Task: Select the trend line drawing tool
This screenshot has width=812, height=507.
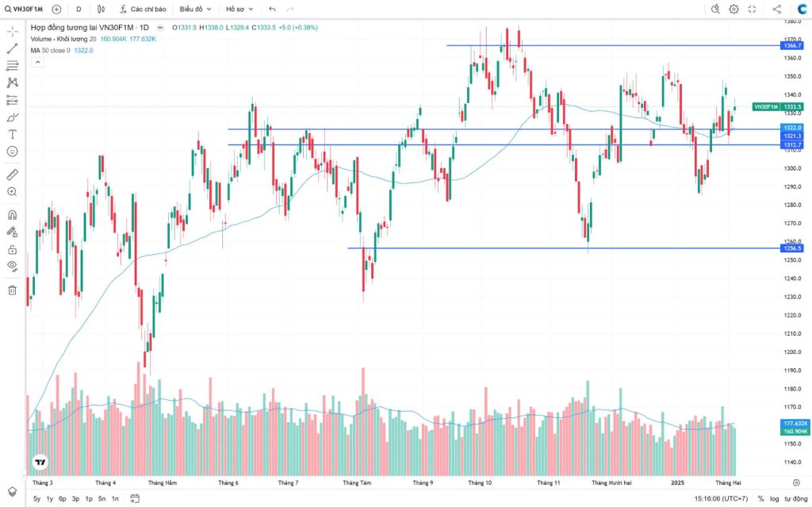Action: coord(12,48)
